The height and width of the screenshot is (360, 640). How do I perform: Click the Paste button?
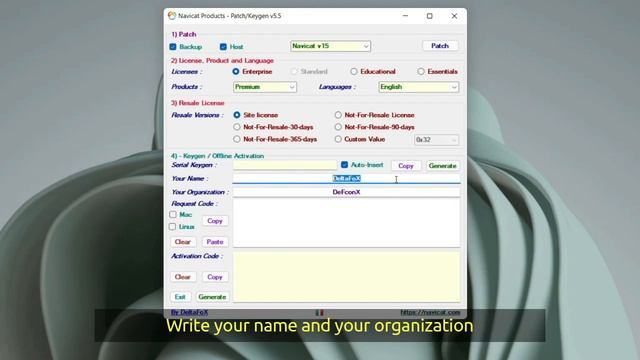[x=215, y=242]
